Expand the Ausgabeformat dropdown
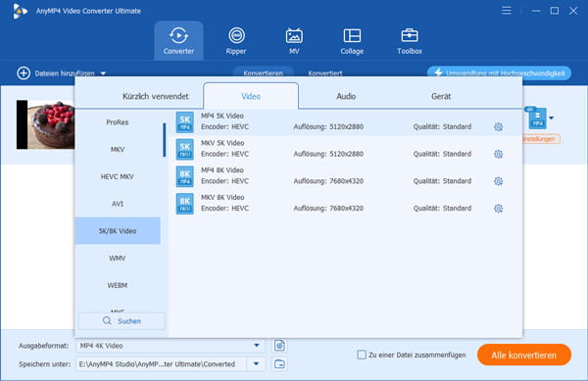The width and height of the screenshot is (588, 381). click(257, 346)
